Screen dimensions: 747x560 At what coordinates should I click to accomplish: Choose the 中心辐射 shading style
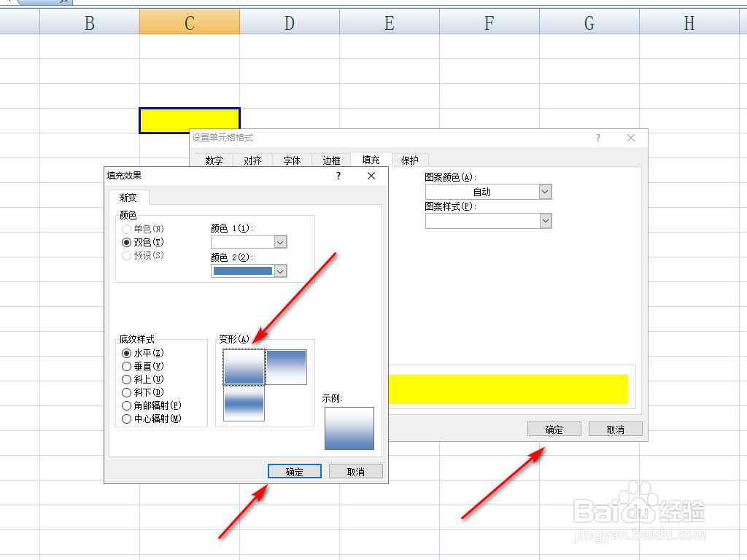[x=125, y=419]
